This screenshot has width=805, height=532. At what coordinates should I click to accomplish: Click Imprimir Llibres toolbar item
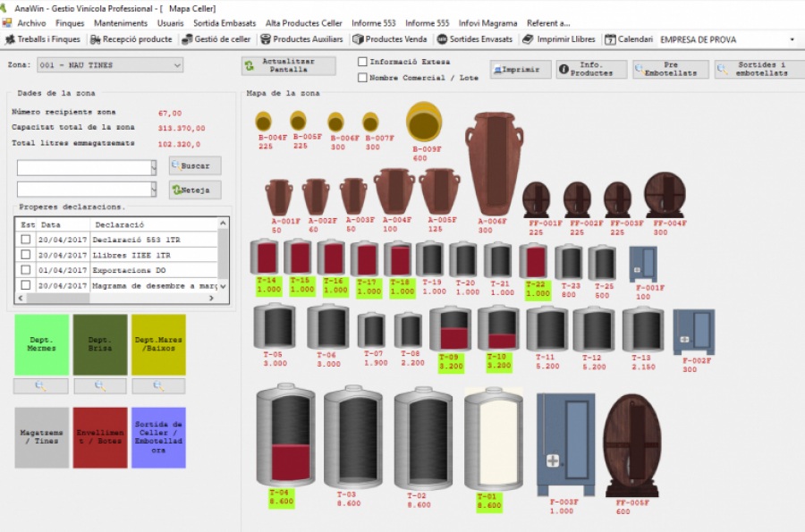(558, 39)
